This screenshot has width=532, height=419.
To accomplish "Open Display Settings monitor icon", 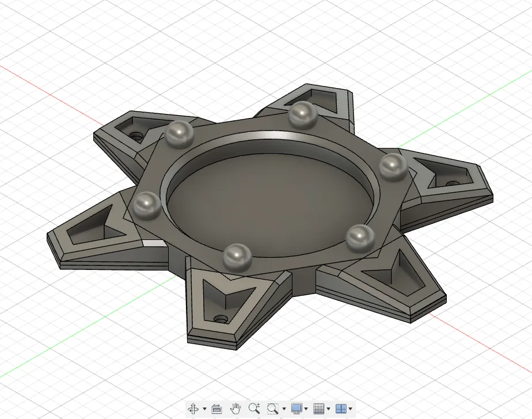I will point(297,409).
